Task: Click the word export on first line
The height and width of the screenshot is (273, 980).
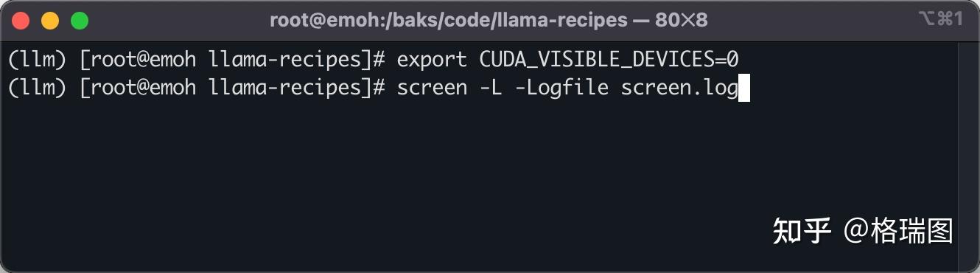Action: (x=432, y=59)
